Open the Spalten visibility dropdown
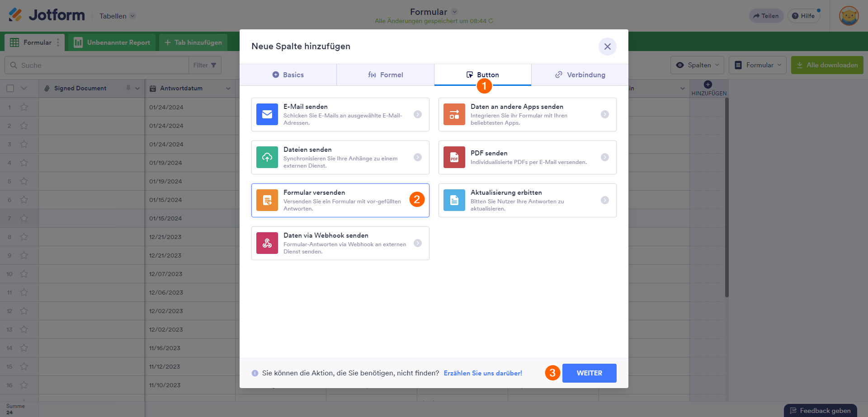The width and height of the screenshot is (868, 417). (x=697, y=65)
